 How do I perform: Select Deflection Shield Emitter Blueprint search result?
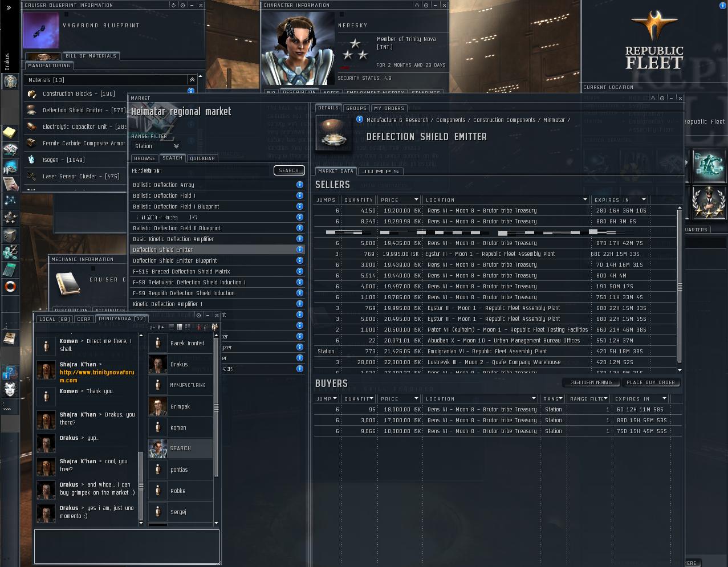(217, 260)
